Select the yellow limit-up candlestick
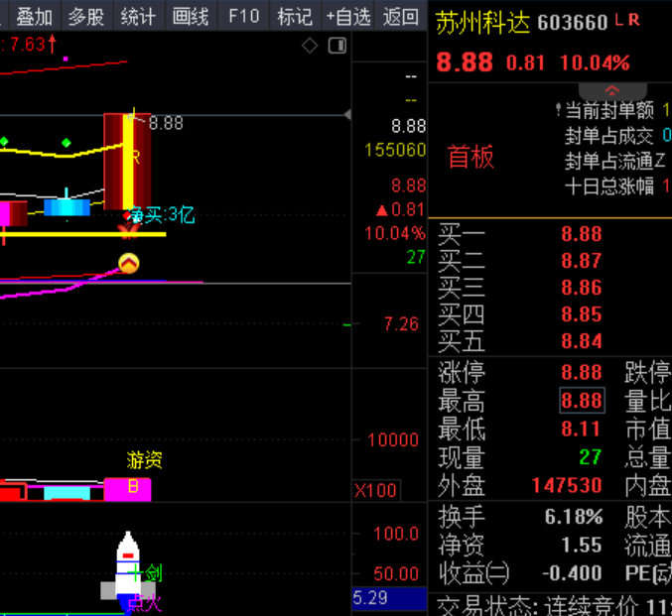This screenshot has height=616, width=672. coord(128,161)
